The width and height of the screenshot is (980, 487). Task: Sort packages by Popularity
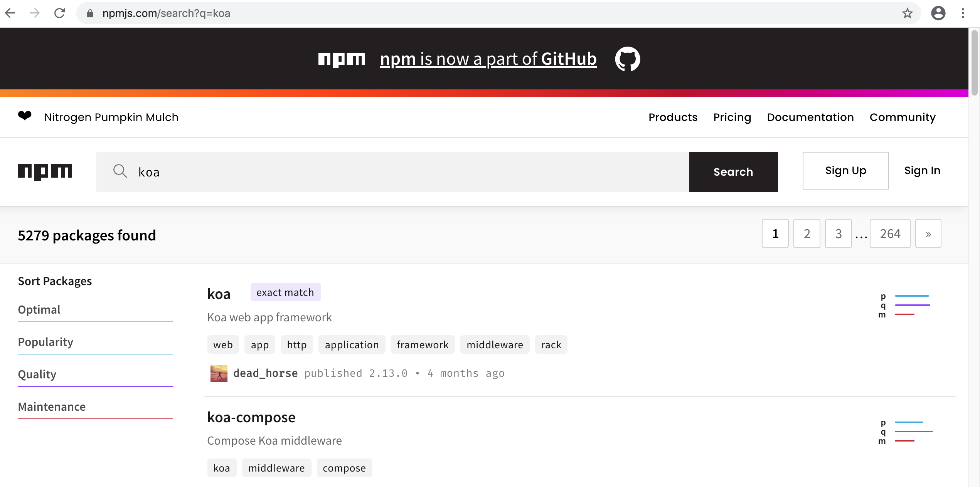(x=45, y=342)
